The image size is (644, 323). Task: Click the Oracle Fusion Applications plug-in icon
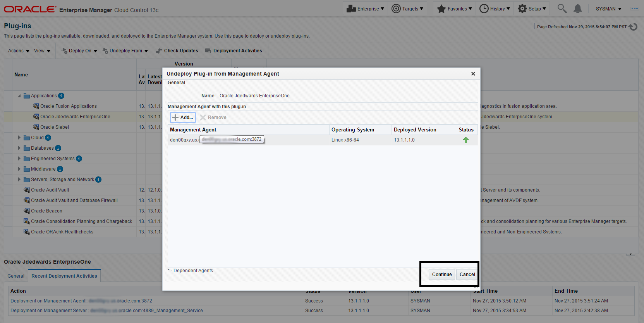click(x=36, y=106)
